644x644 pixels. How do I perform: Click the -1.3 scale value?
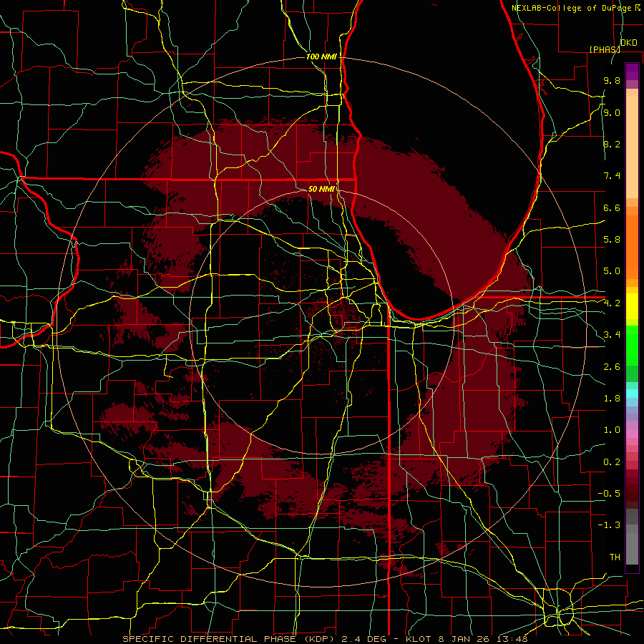pyautogui.click(x=609, y=526)
